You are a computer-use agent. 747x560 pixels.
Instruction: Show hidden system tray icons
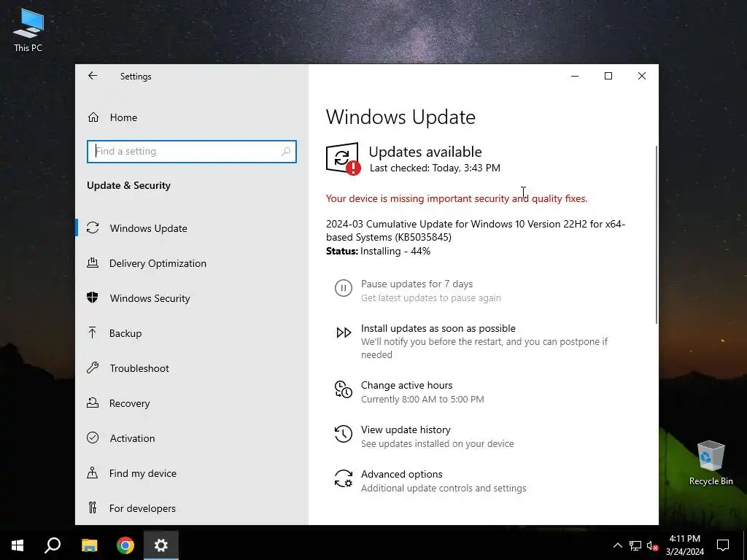pyautogui.click(x=617, y=545)
